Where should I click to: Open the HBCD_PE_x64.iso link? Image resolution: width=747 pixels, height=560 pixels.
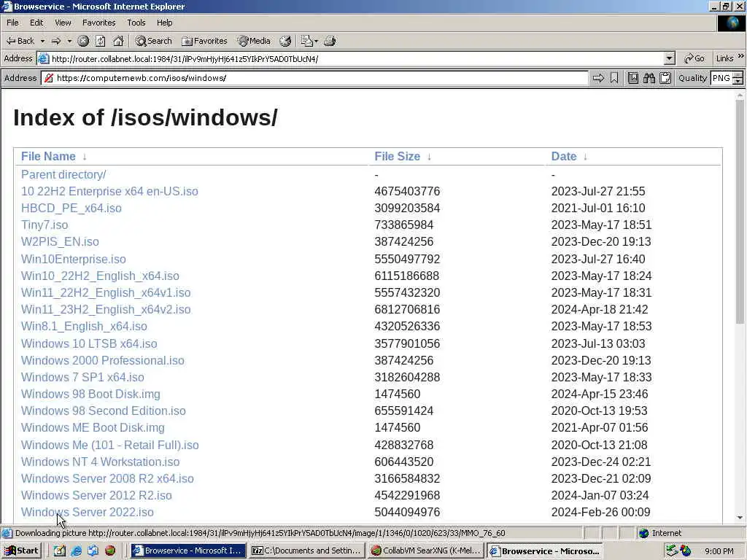pos(71,208)
